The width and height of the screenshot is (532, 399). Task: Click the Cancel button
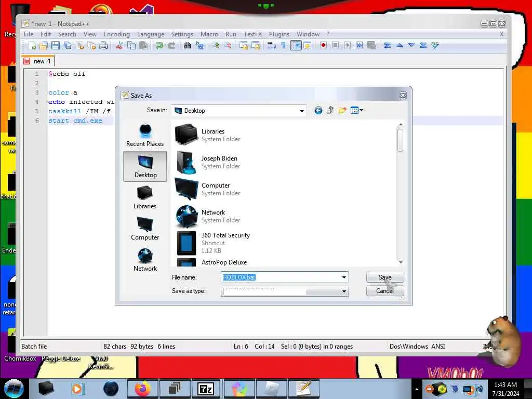pyautogui.click(x=385, y=291)
